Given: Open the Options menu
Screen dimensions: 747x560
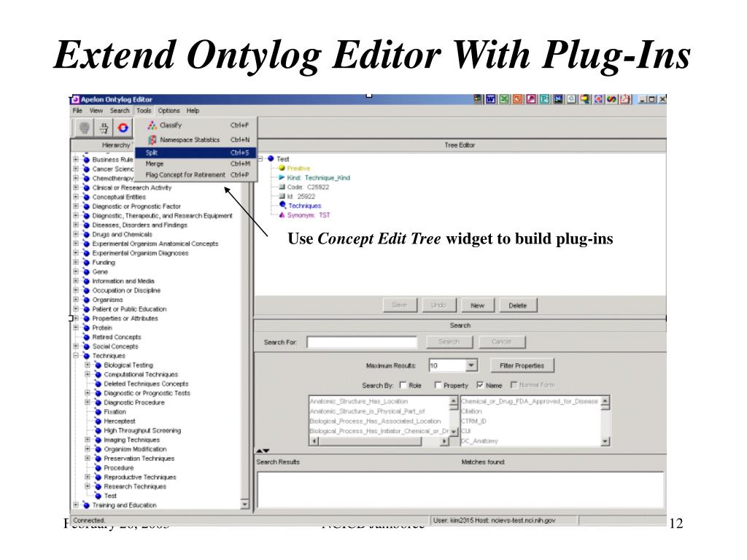Looking at the screenshot, I should point(169,111).
